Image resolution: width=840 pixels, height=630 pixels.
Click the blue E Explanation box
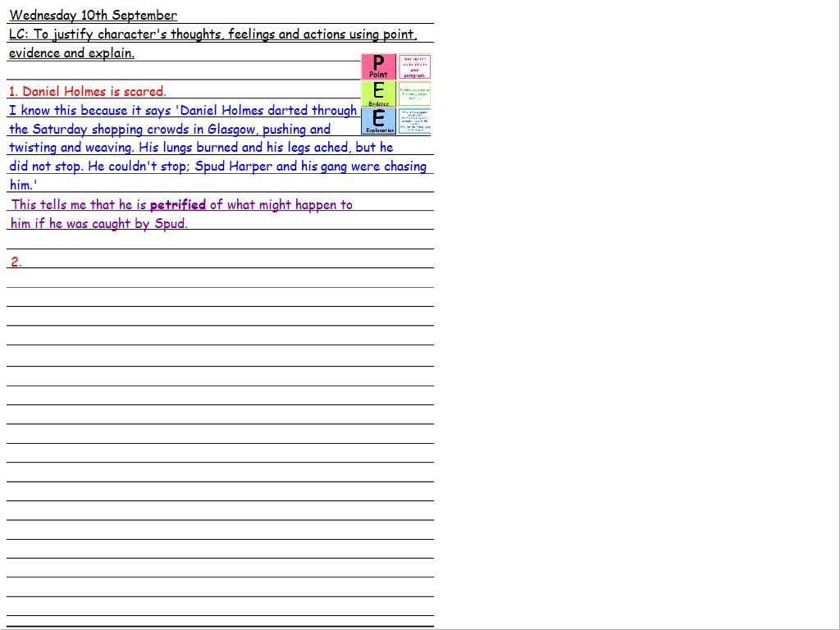tap(378, 121)
